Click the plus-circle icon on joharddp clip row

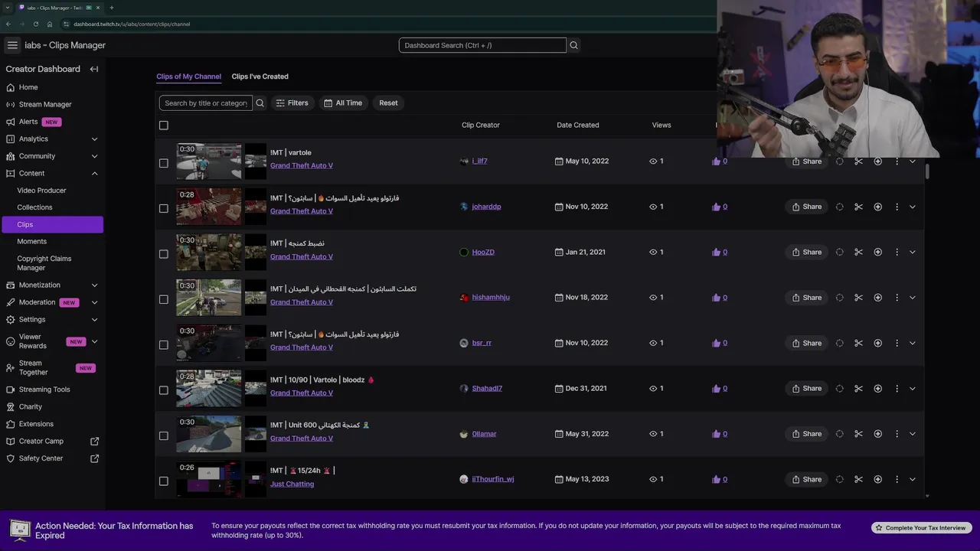click(x=878, y=207)
